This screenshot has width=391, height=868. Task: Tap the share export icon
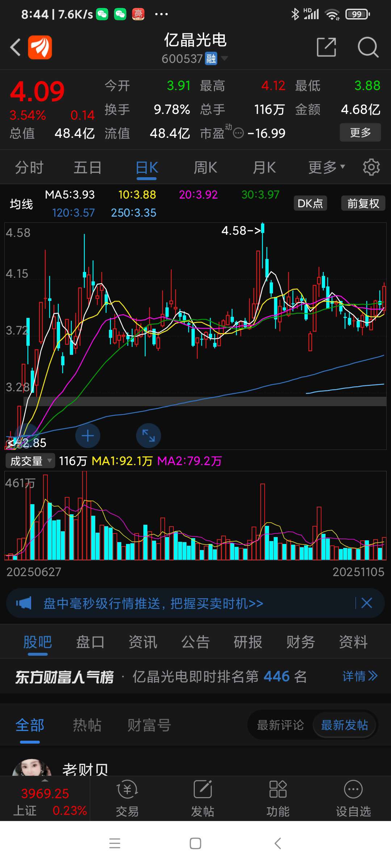point(327,47)
